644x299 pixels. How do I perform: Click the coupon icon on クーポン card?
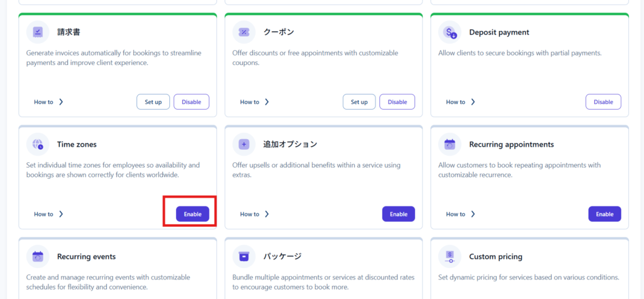point(244,32)
